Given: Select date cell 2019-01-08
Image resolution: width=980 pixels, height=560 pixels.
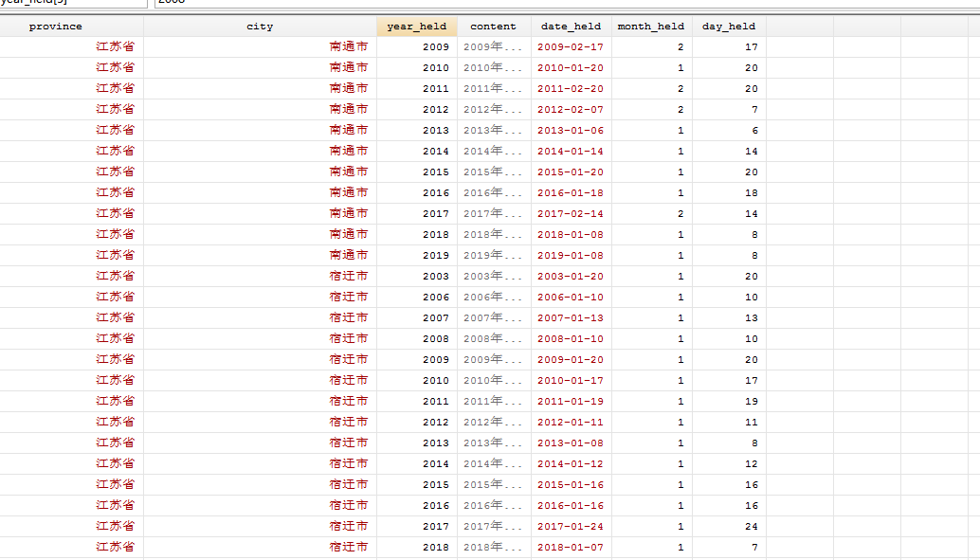Looking at the screenshot, I should pos(571,255).
